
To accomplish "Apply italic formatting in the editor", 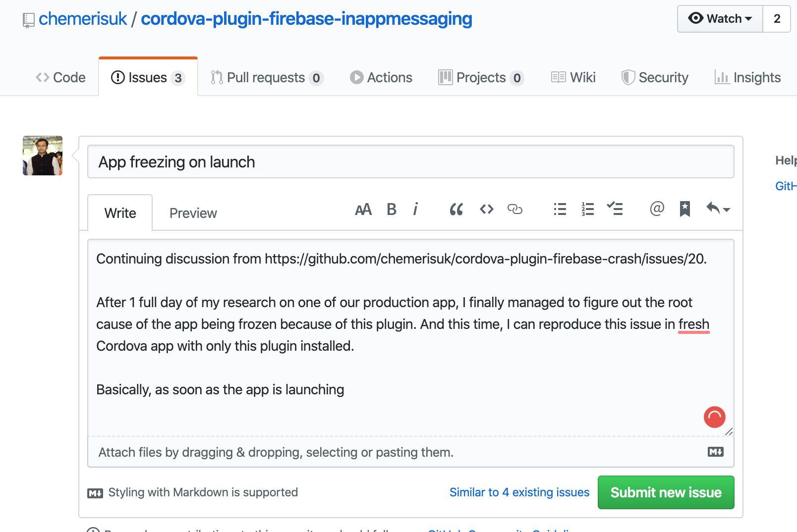I will [x=415, y=209].
